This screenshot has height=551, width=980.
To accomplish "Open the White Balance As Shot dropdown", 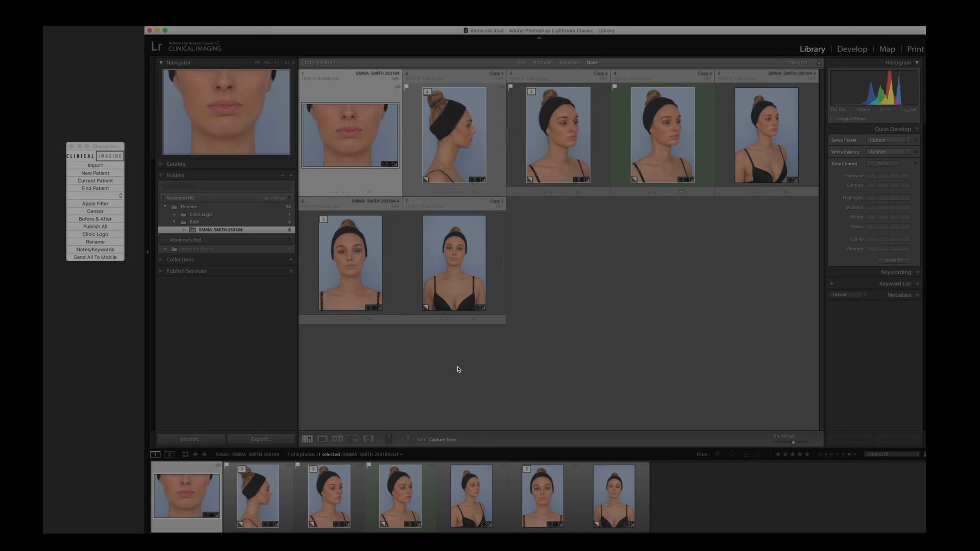I will point(889,152).
